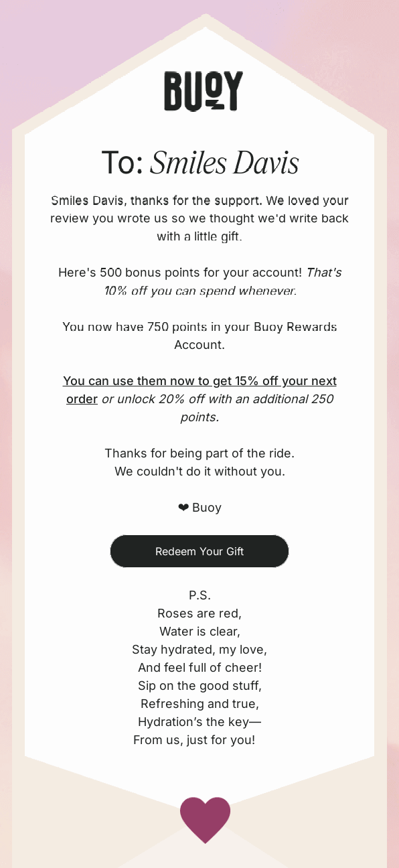Viewport: 399px width, 868px height.
Task: Click 'We couldn't do it without you' line
Action: 199,472
